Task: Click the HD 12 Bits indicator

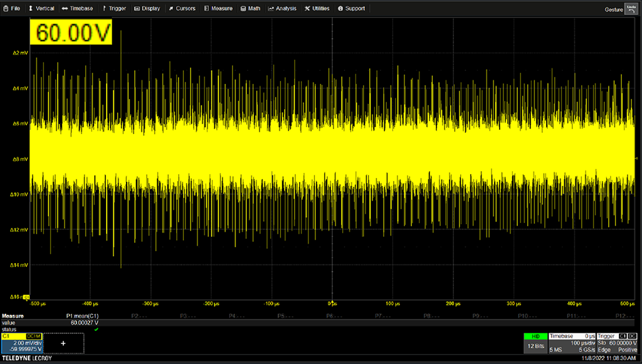Action: tap(535, 343)
